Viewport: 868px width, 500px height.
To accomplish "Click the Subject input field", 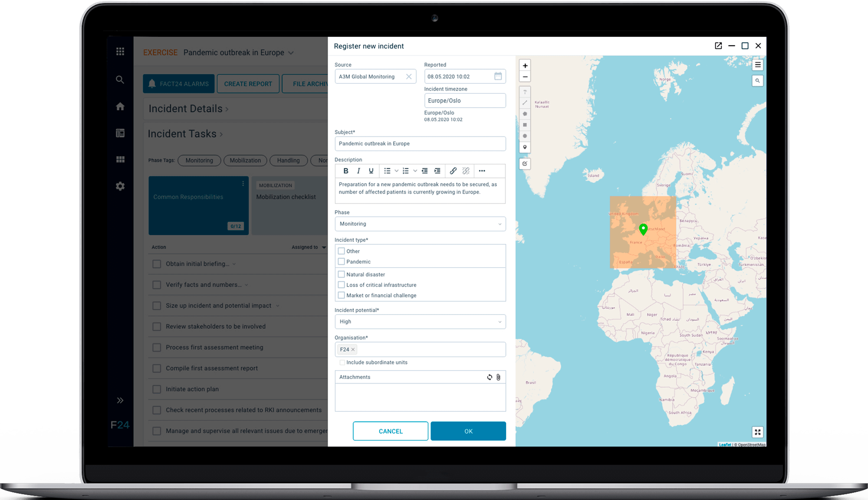I will pos(420,144).
